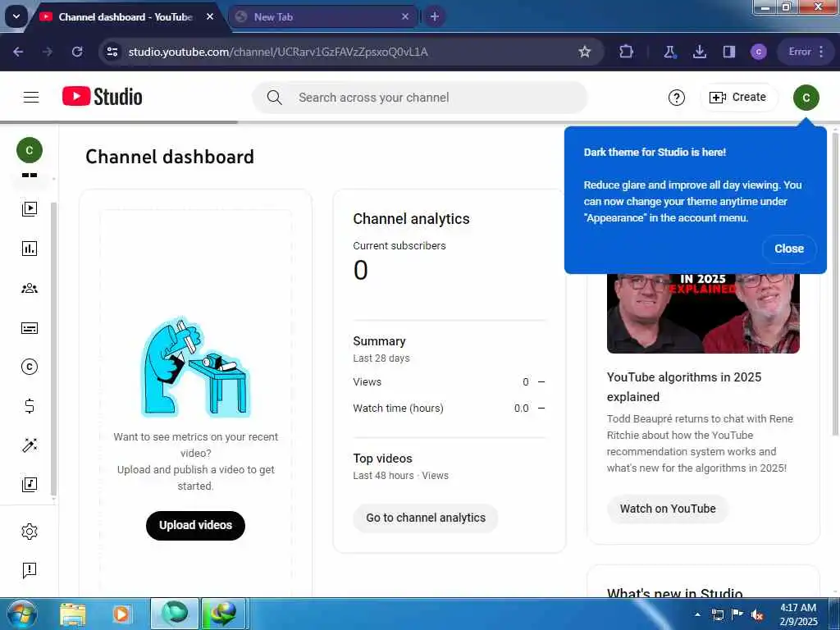Open account menu avatar in Studio header
Screen dimensions: 840x630
click(x=806, y=98)
